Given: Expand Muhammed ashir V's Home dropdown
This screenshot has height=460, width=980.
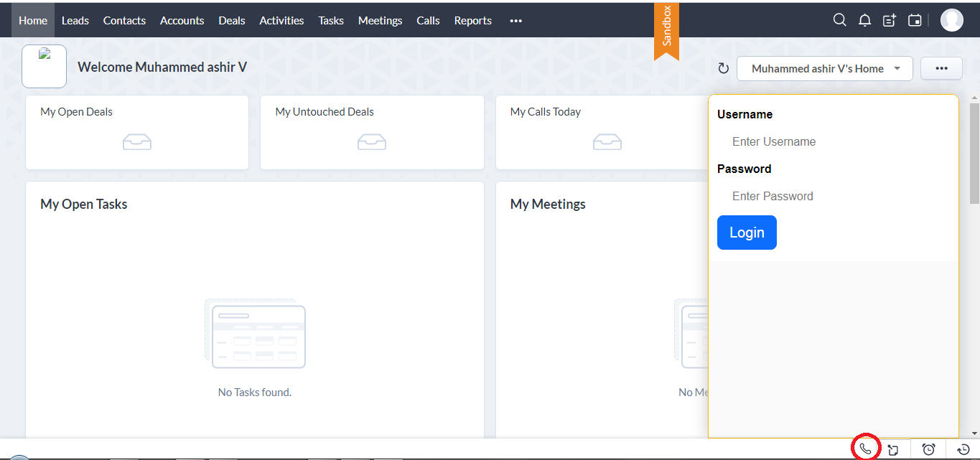Looking at the screenshot, I should (825, 69).
